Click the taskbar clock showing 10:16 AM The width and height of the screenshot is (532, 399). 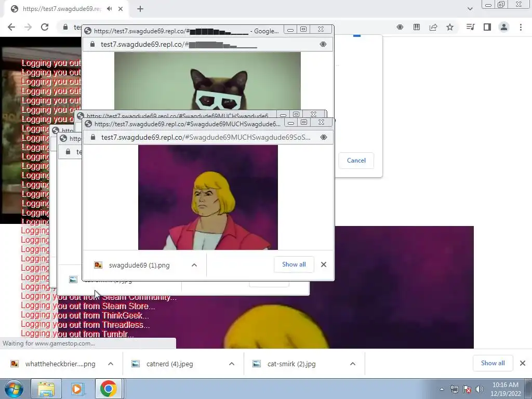tap(505, 389)
